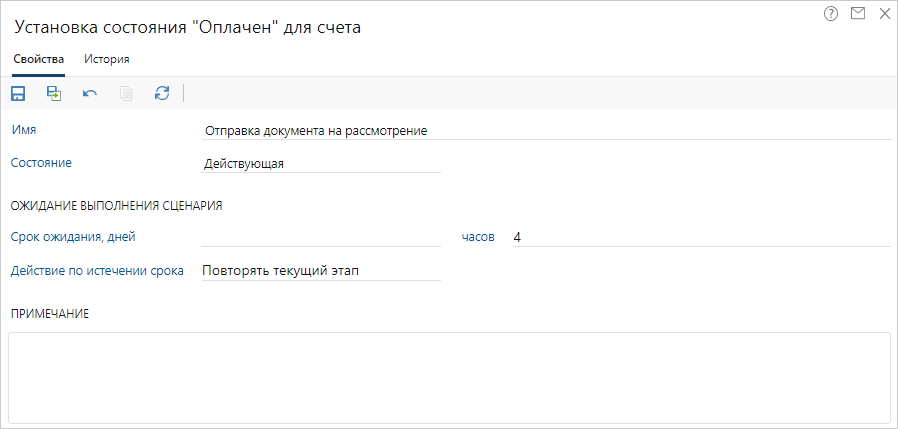
Task: Click the Save diskette icon
Action: pos(18,93)
